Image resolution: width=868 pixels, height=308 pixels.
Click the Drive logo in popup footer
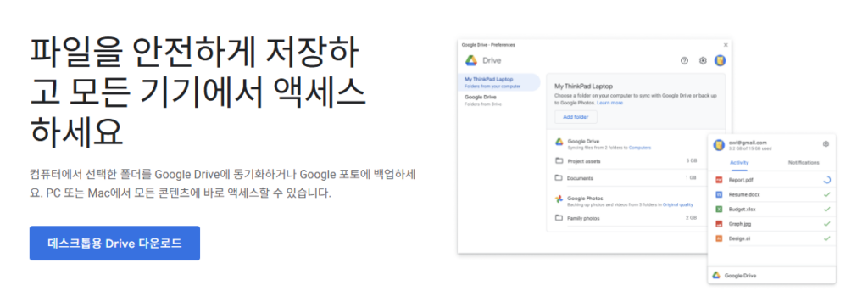tap(716, 275)
